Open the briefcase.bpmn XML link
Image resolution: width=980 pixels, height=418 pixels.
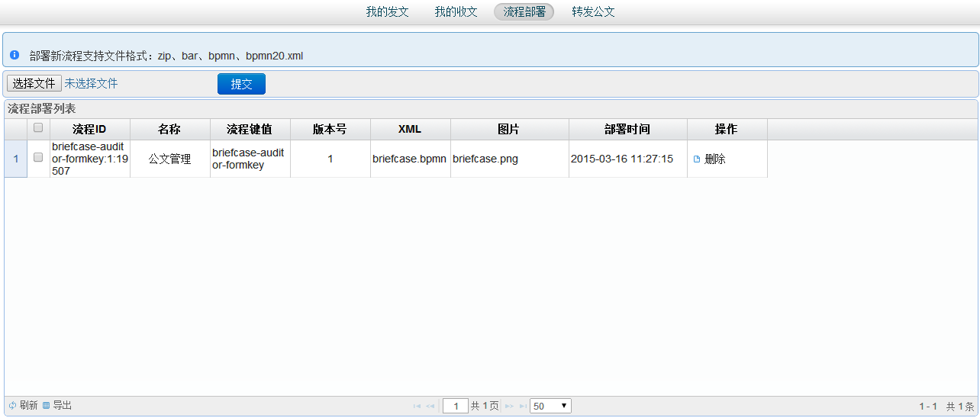click(409, 159)
